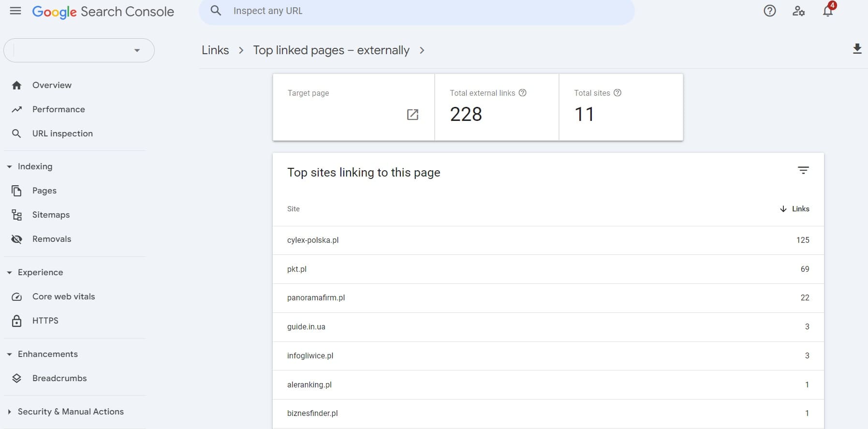
Task: Open the Help question mark icon
Action: coord(770,11)
